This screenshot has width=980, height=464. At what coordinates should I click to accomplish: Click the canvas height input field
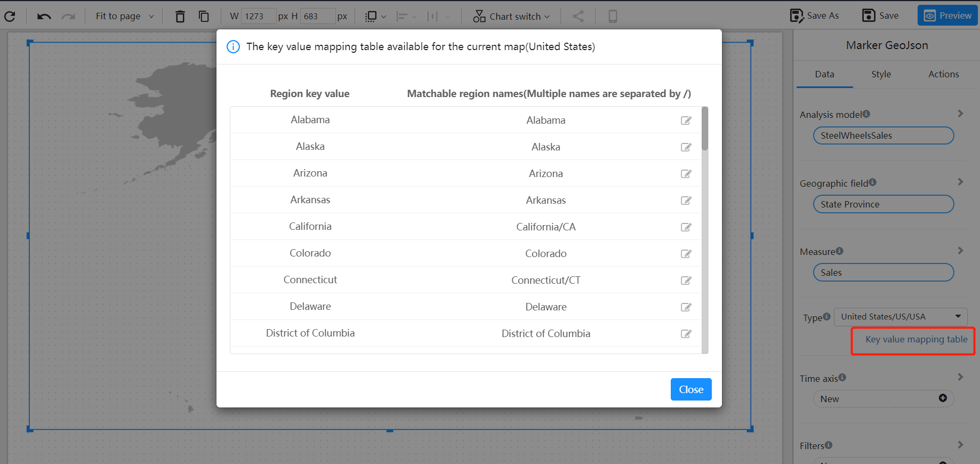[318, 17]
